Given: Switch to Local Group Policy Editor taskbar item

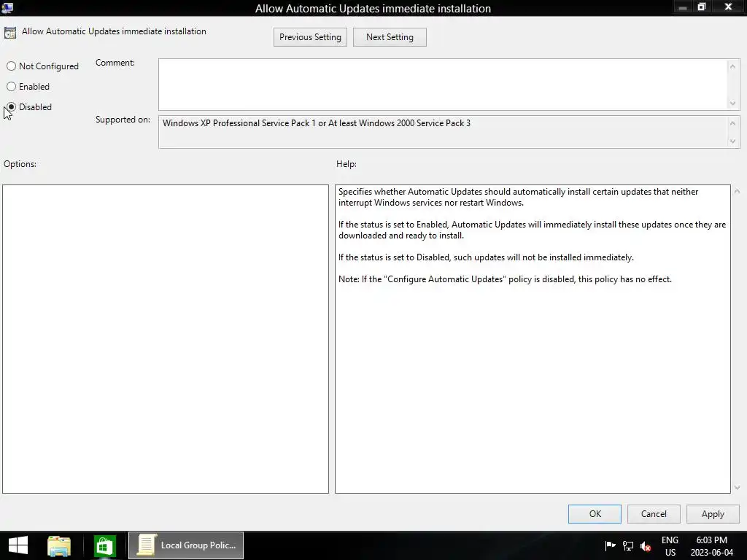Looking at the screenshot, I should click(x=186, y=545).
